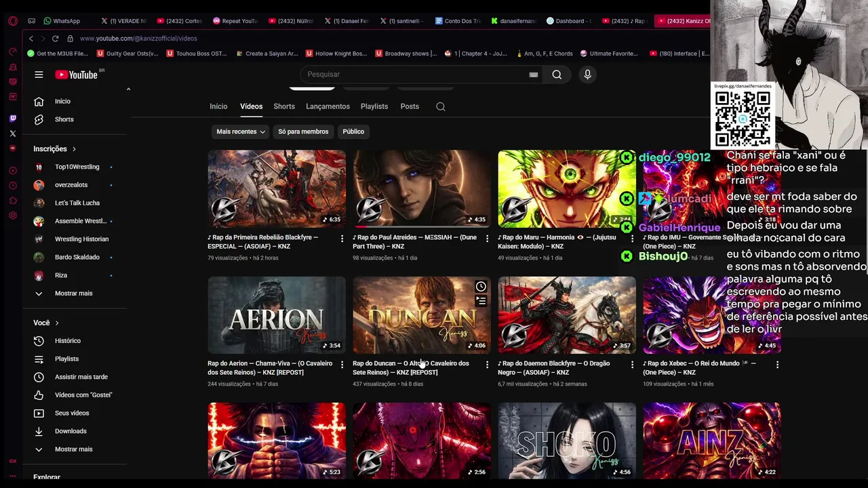Start voice search with the microphone
868x488 pixels.
point(587,75)
